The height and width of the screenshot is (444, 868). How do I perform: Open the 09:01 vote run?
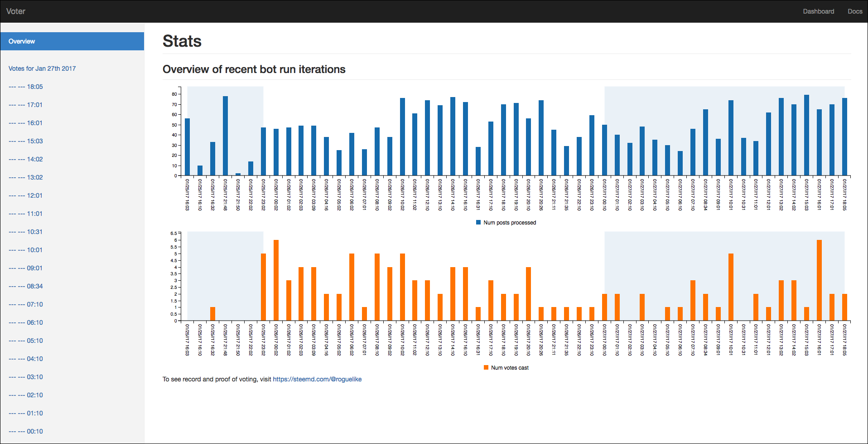tap(26, 268)
